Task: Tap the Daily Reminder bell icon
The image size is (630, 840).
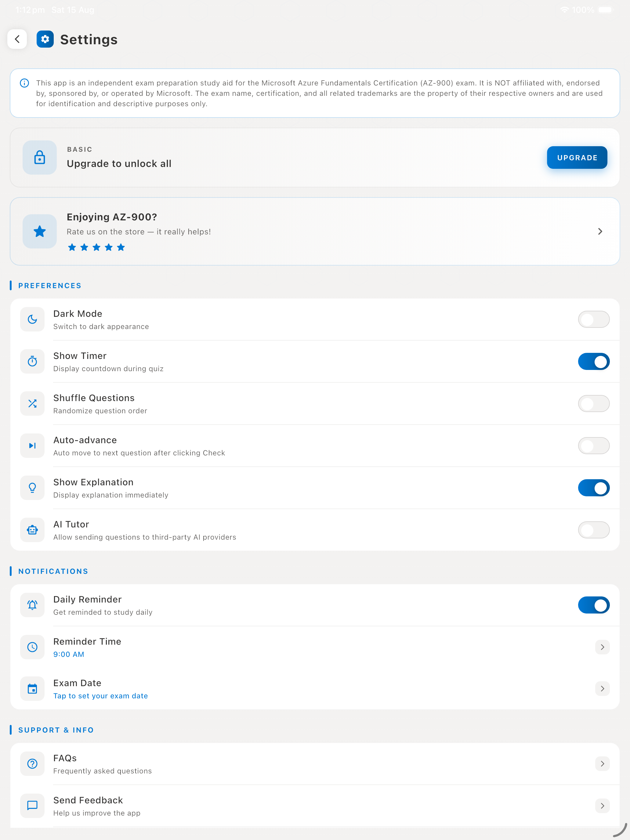Action: [x=32, y=605]
